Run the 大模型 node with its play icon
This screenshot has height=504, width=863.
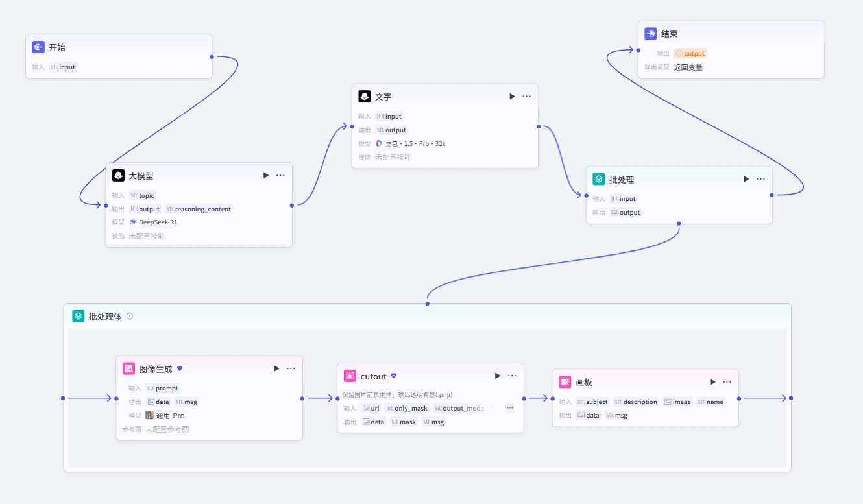(266, 175)
